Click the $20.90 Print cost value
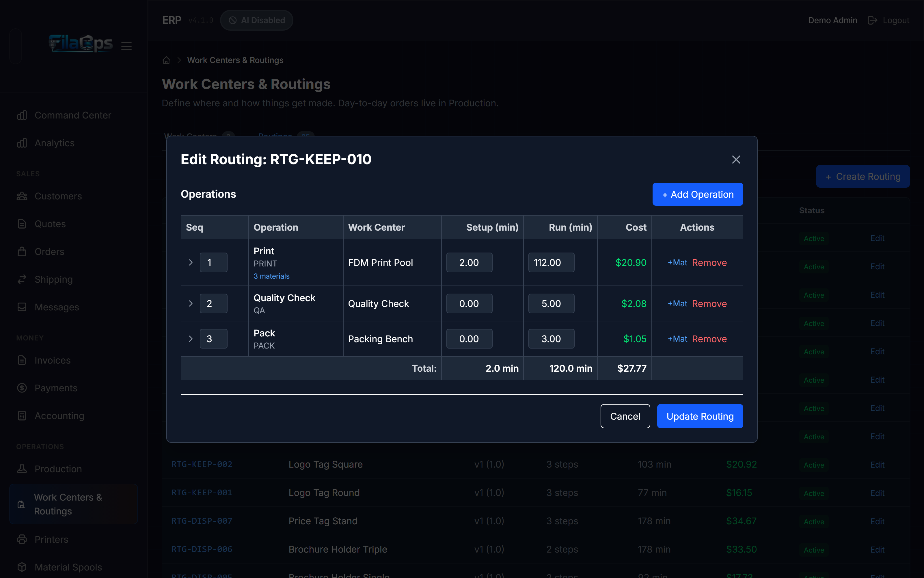This screenshot has width=924, height=578. [631, 263]
